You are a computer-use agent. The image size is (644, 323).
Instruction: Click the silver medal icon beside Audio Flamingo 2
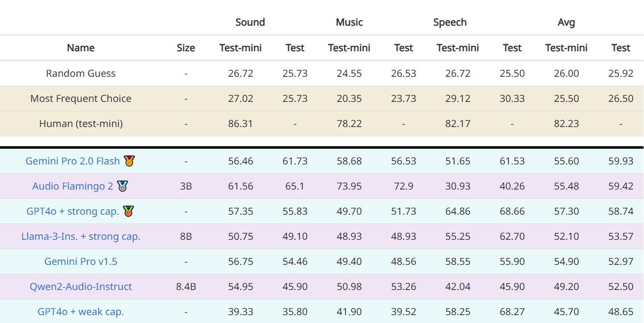coord(122,186)
